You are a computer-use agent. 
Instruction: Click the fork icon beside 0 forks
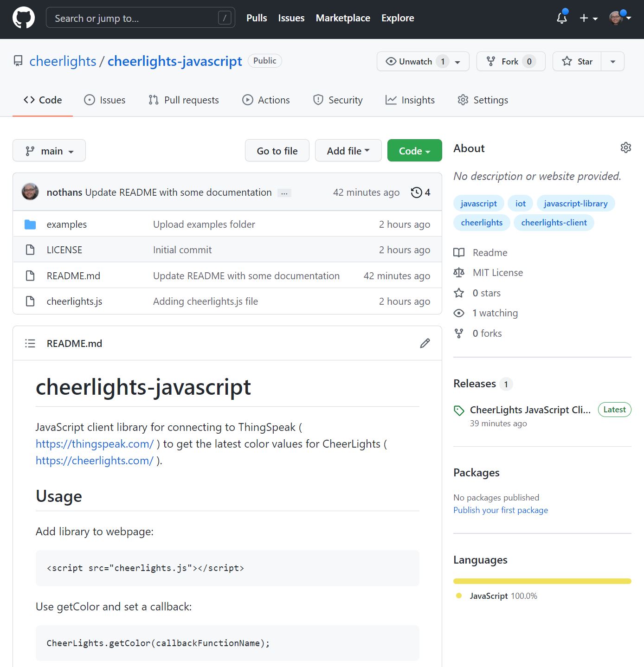click(x=459, y=333)
